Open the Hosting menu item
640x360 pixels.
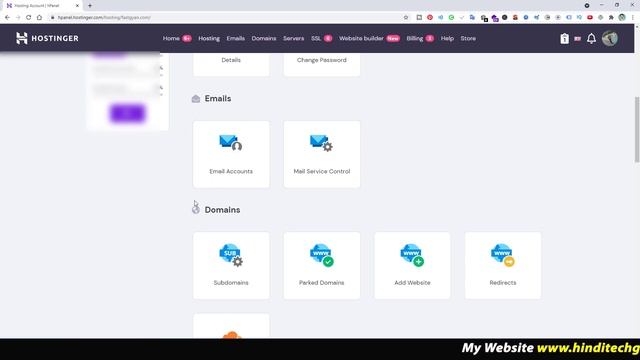[209, 38]
